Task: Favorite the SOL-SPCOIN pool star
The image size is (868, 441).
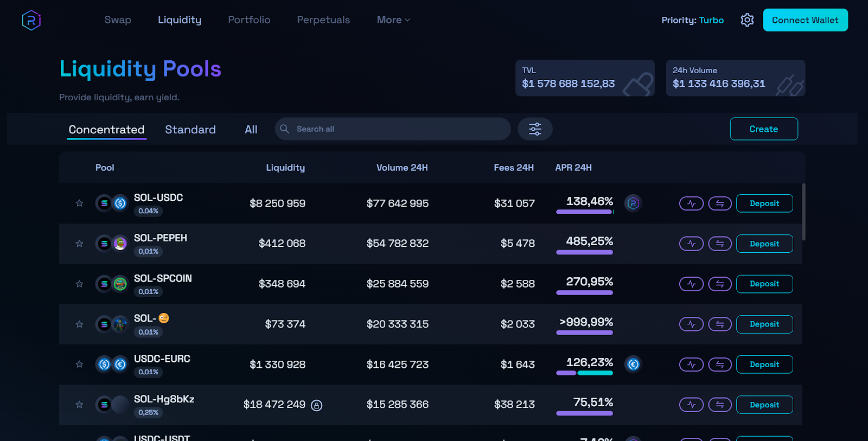Action: [79, 284]
